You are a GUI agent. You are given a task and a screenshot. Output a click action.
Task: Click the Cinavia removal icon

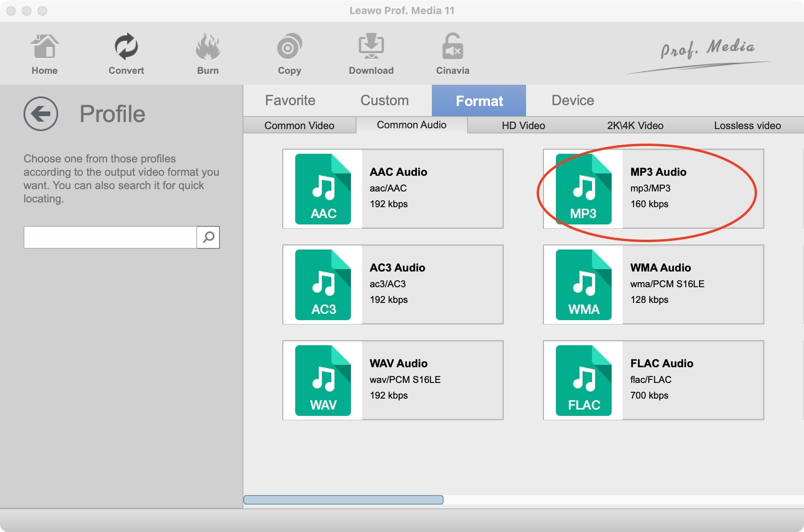pyautogui.click(x=453, y=53)
